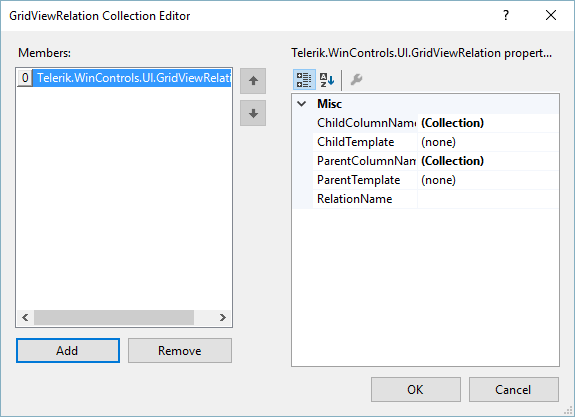Click the ChildColumnNames (Collection) value
This screenshot has height=417, width=575.
(x=453, y=123)
